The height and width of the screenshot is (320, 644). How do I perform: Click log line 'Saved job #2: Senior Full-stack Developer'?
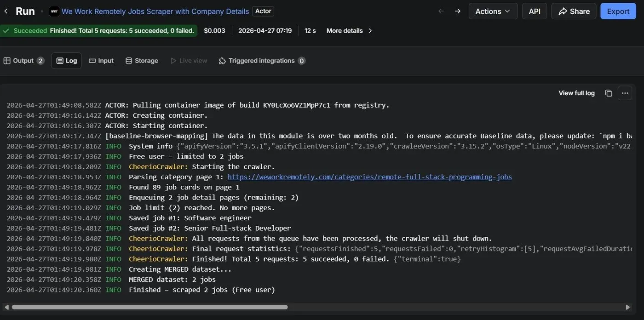point(149,228)
